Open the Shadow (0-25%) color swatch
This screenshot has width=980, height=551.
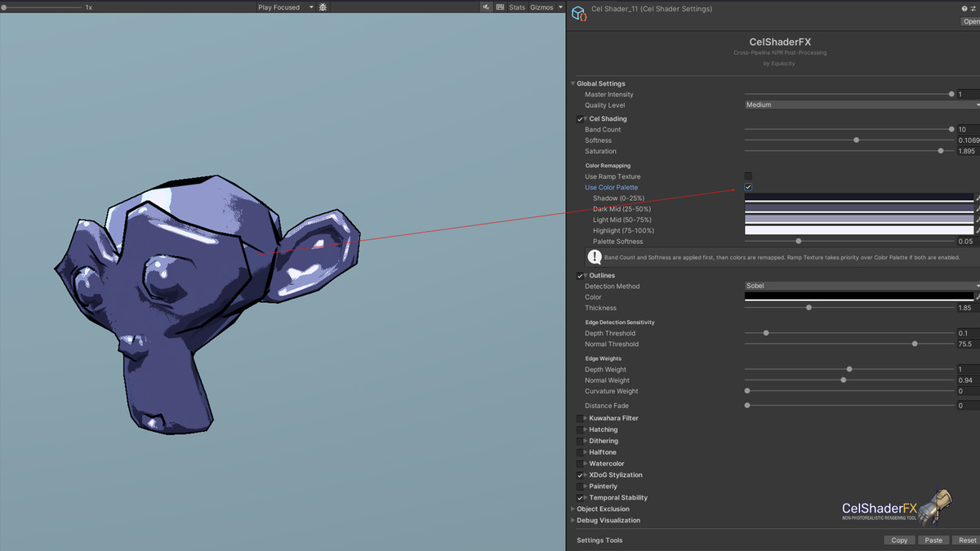(858, 198)
